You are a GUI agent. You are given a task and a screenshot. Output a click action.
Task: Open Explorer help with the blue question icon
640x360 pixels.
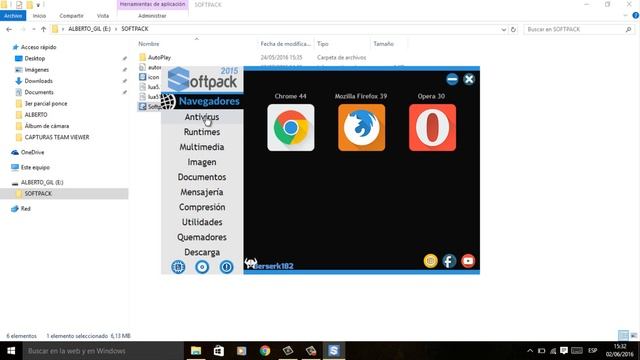(x=636, y=16)
